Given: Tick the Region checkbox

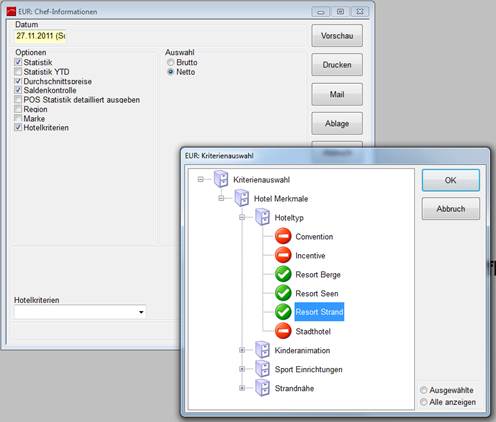Looking at the screenshot, I should [x=18, y=109].
